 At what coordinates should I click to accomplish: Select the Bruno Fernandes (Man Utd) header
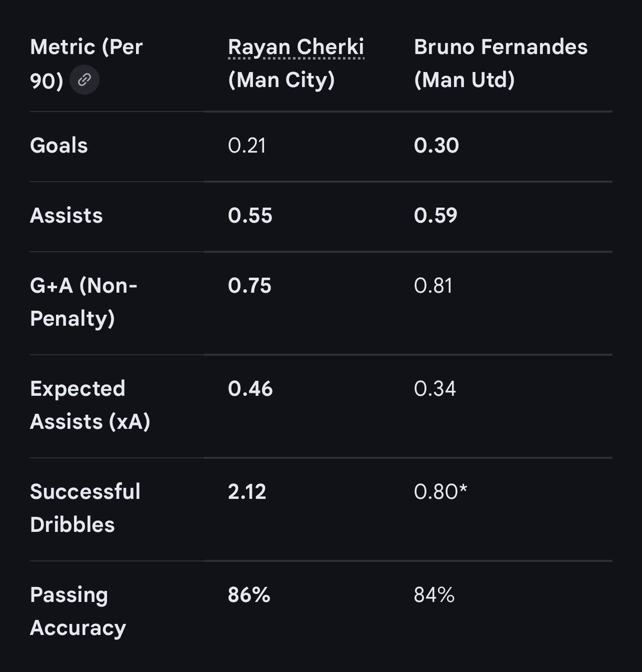tap(500, 63)
